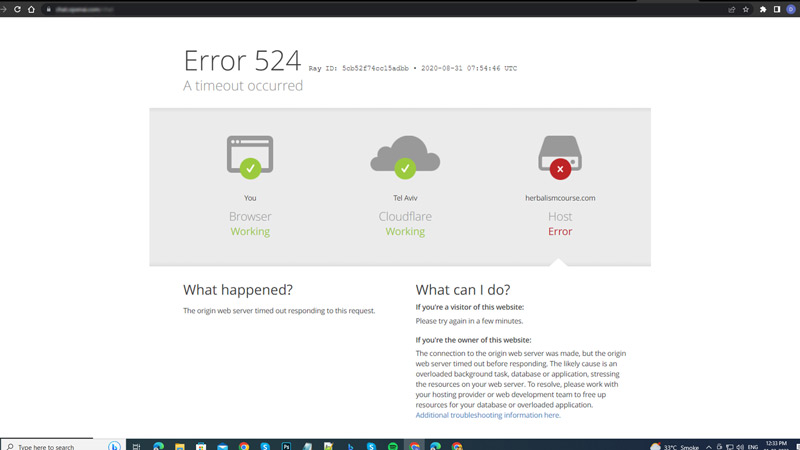Open File Explorer from the taskbar

pyautogui.click(x=180, y=446)
